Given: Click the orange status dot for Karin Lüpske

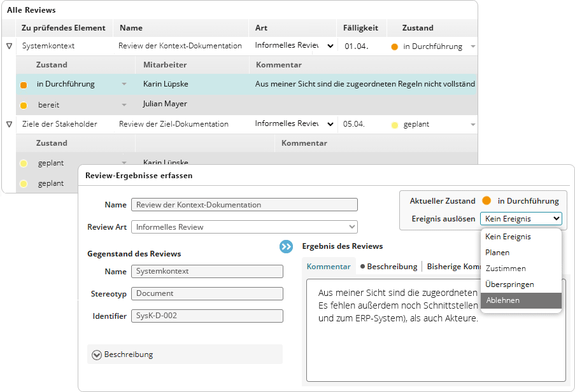Looking at the screenshot, I should click(x=24, y=85).
